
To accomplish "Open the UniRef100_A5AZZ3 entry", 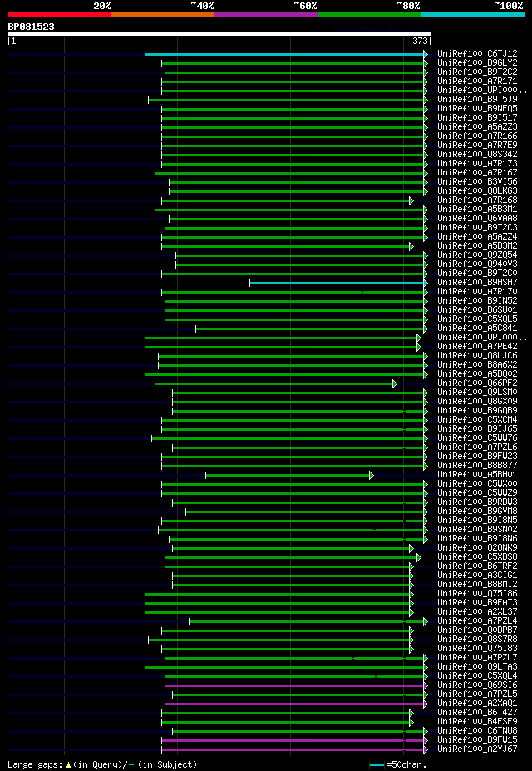I will [x=477, y=127].
